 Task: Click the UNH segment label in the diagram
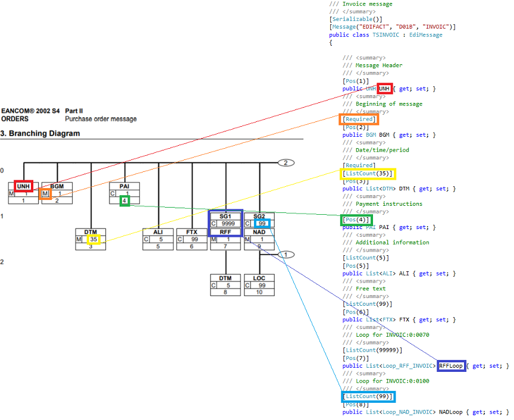coord(23,186)
